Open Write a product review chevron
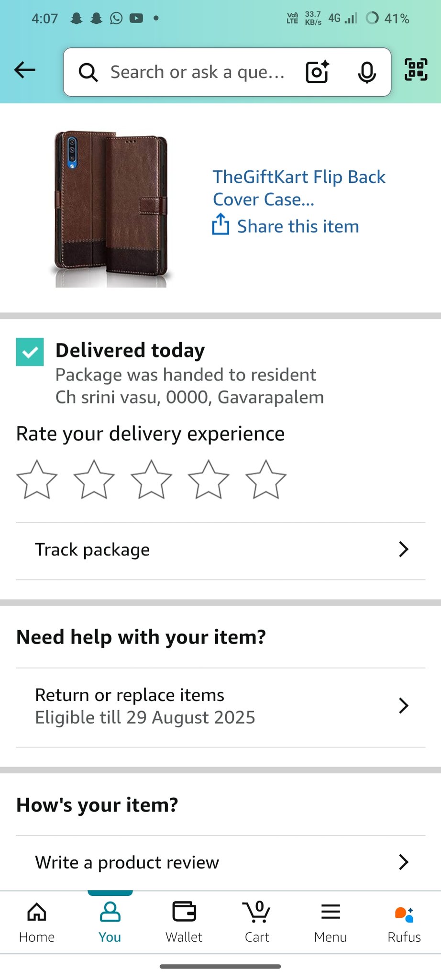 pyautogui.click(x=403, y=862)
